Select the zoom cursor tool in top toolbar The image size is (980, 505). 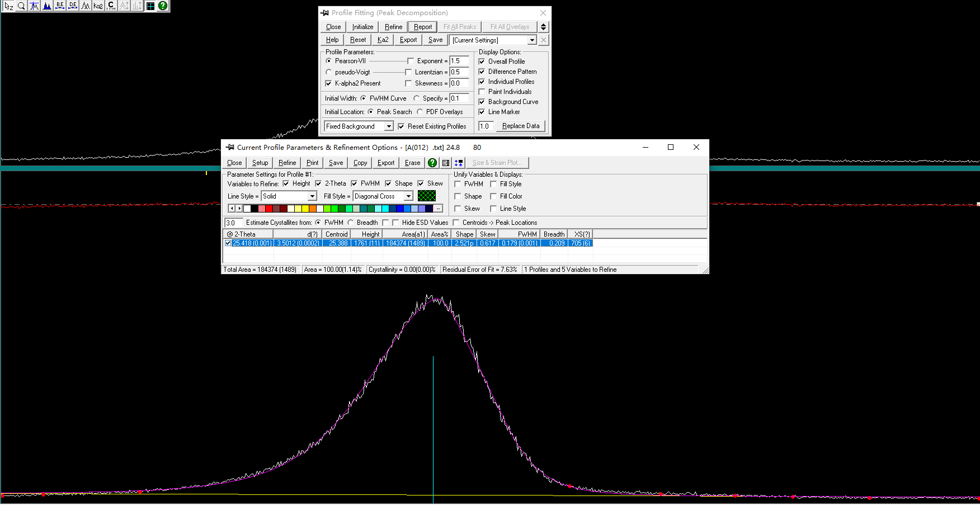click(x=8, y=6)
